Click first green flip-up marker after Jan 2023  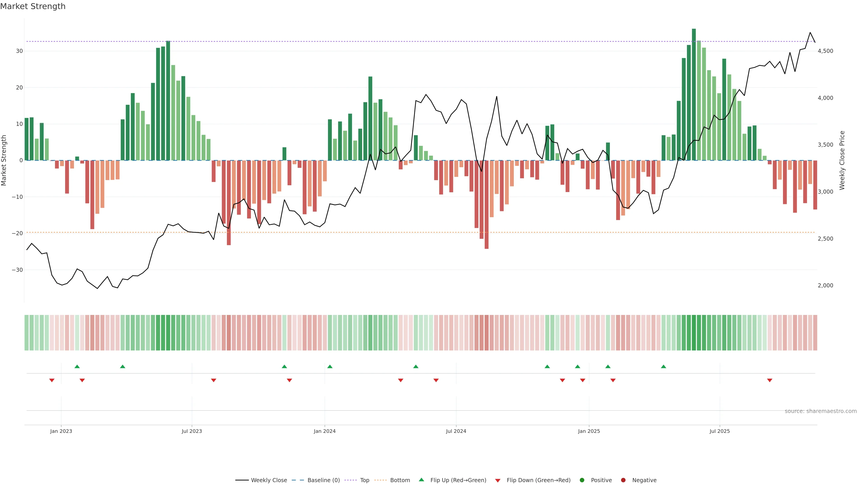77,366
